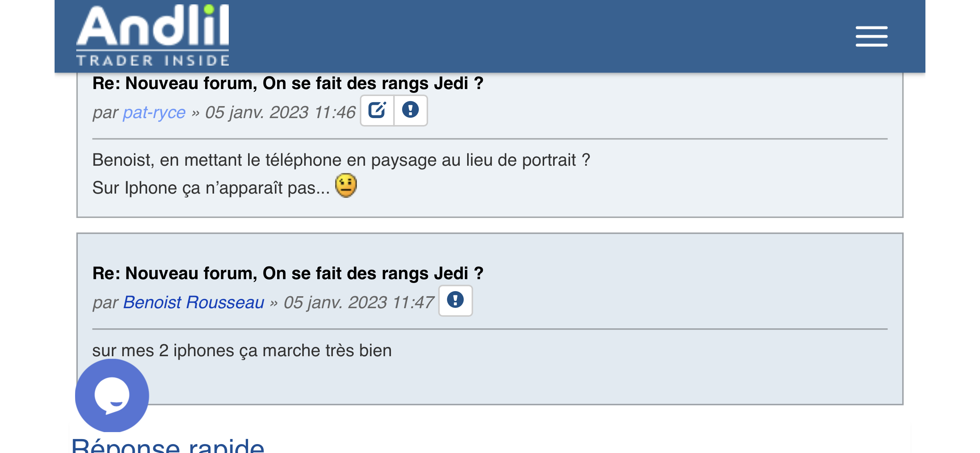Click the Andlil Trader Inside logo
The width and height of the screenshot is (980, 453).
pos(152,27)
